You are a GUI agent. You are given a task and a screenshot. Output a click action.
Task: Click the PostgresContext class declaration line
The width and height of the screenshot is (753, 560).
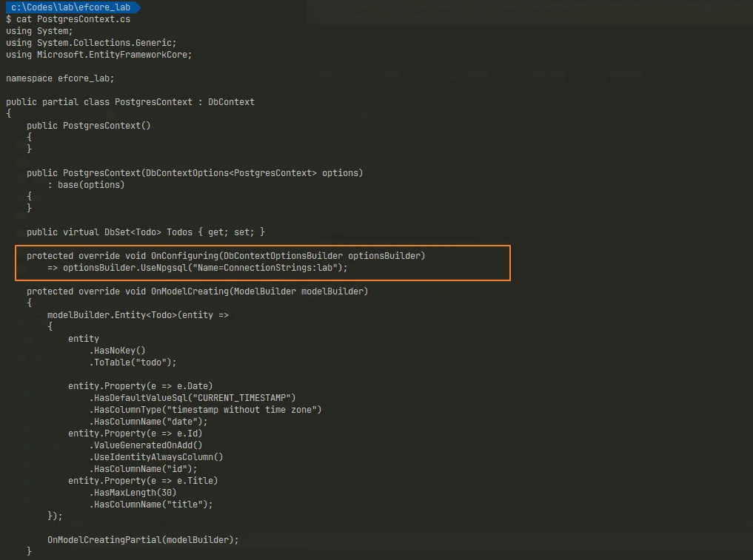130,102
